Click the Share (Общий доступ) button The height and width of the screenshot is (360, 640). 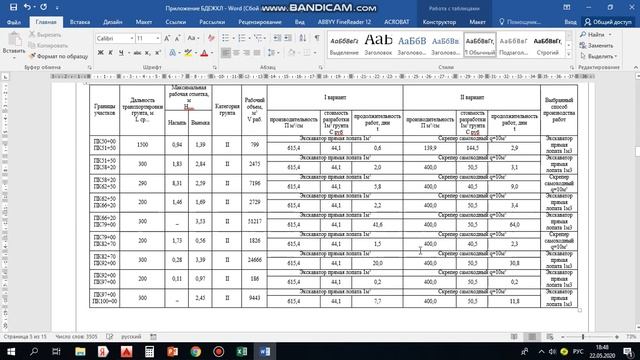[608, 22]
